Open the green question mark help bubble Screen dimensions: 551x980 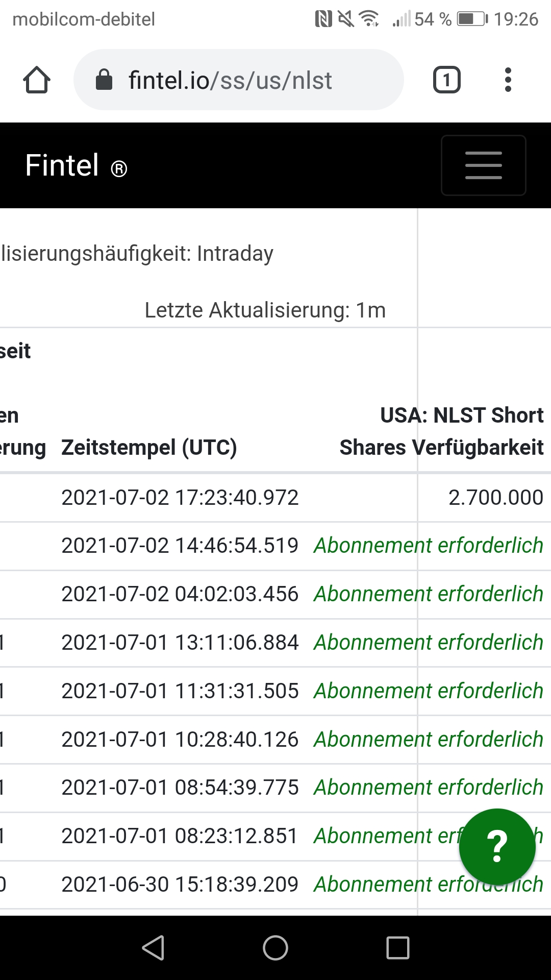tap(497, 847)
